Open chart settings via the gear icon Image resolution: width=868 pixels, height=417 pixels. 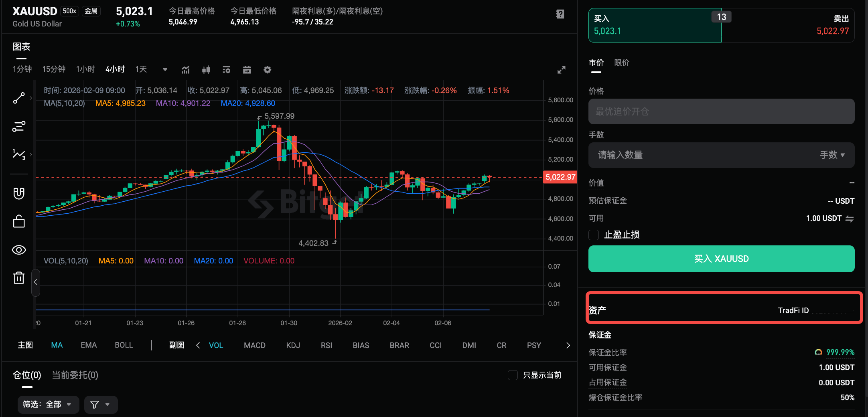tap(267, 70)
